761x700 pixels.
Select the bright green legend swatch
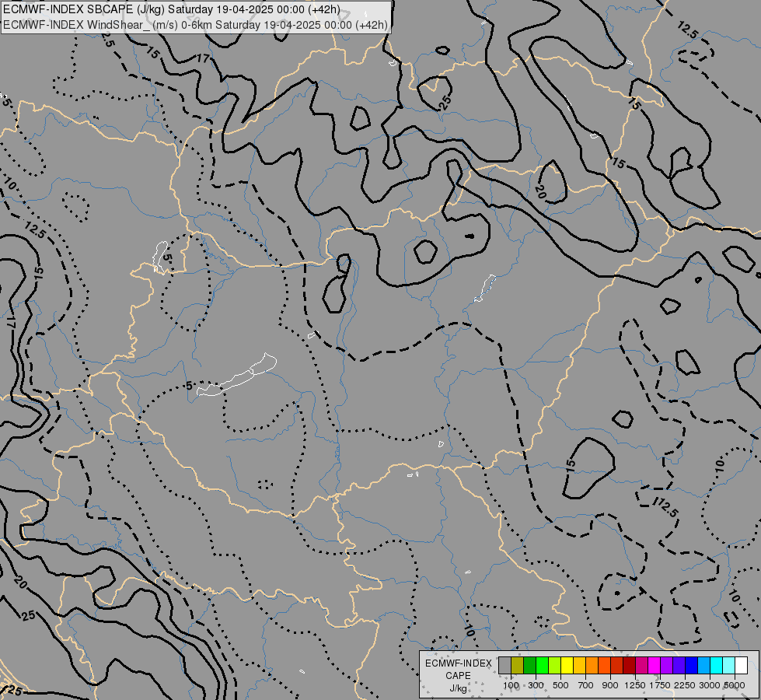pyautogui.click(x=542, y=665)
